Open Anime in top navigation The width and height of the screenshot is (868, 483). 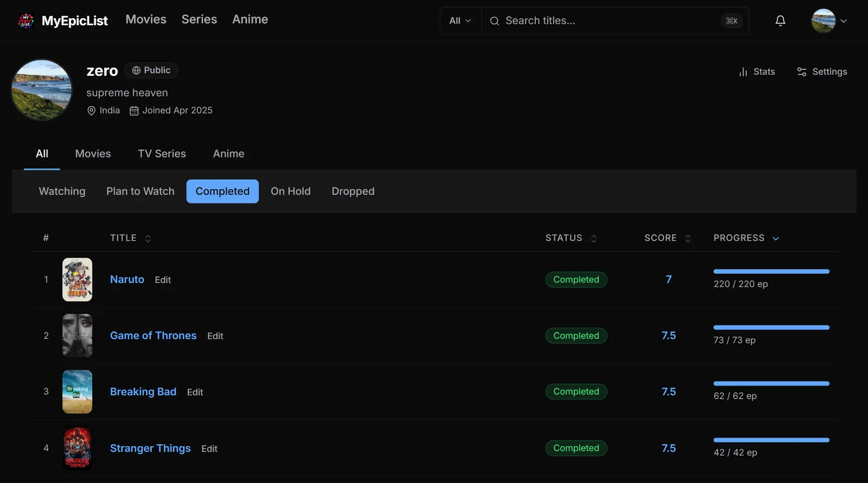[250, 19]
